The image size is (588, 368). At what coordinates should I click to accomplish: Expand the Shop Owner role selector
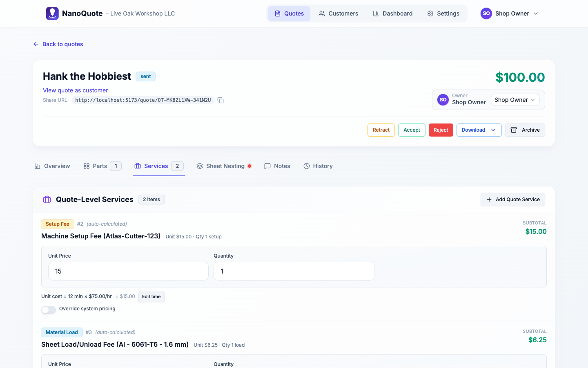pyautogui.click(x=515, y=99)
